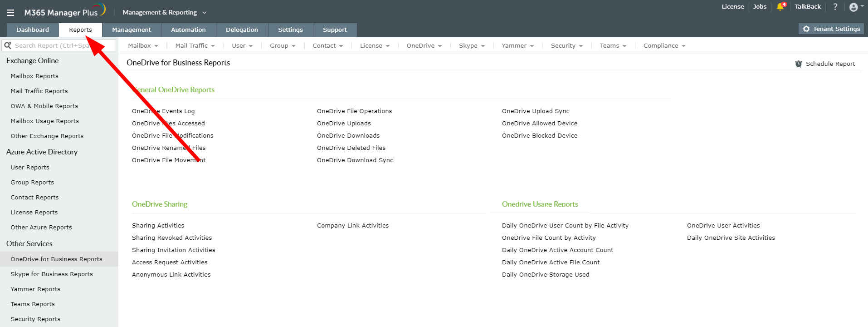
Task: Open Teams Reports in sidebar
Action: click(x=33, y=304)
